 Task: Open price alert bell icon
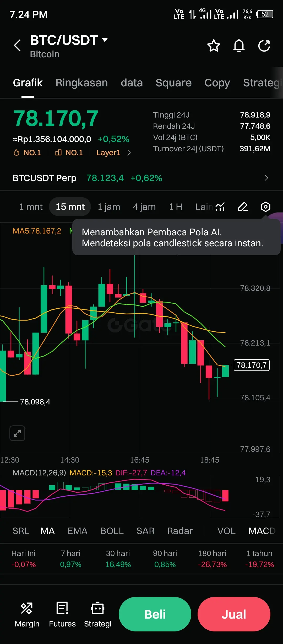coord(239,46)
